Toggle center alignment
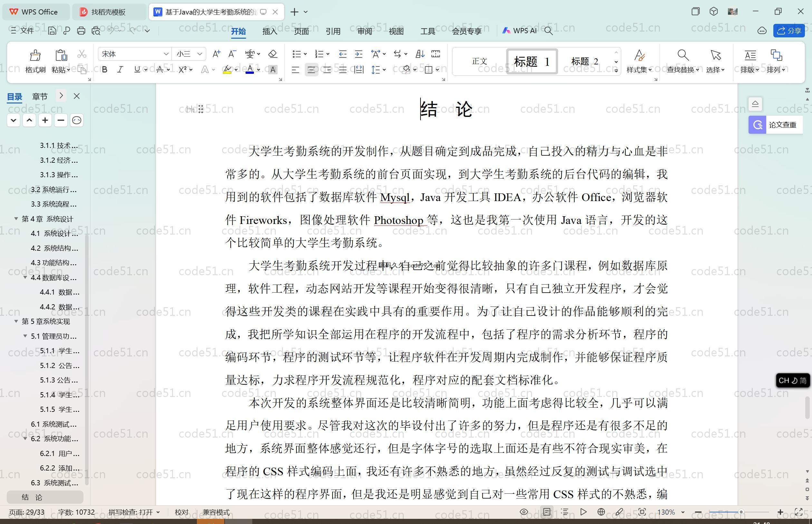This screenshot has width=812, height=524. (x=311, y=70)
